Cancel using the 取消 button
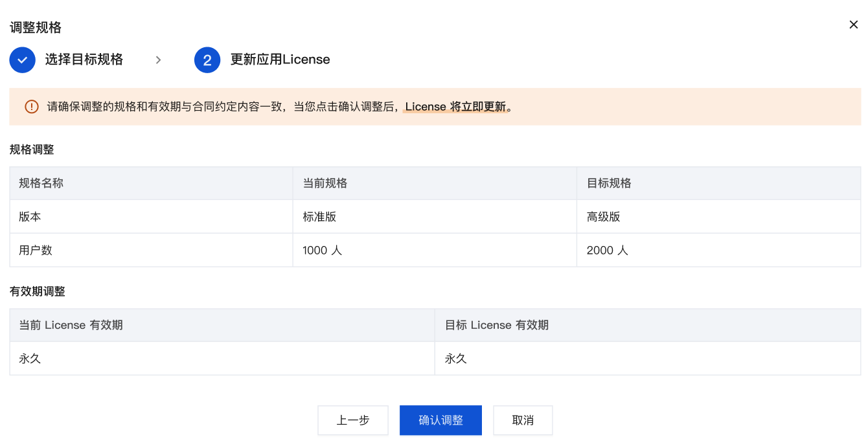 click(x=523, y=420)
